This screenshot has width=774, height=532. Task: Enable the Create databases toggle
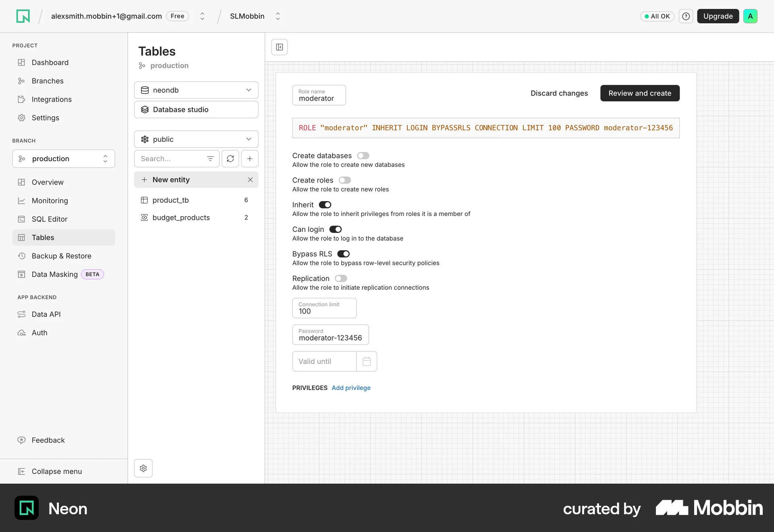coord(363,156)
